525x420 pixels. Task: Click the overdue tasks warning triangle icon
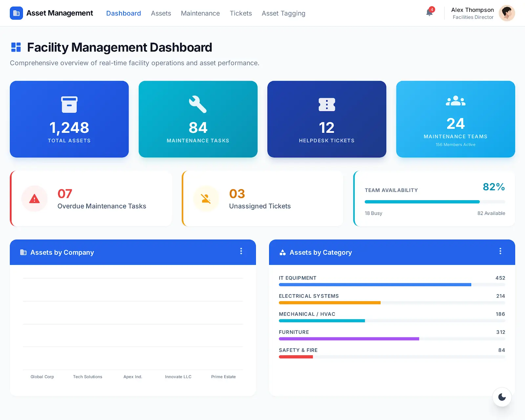click(x=34, y=199)
